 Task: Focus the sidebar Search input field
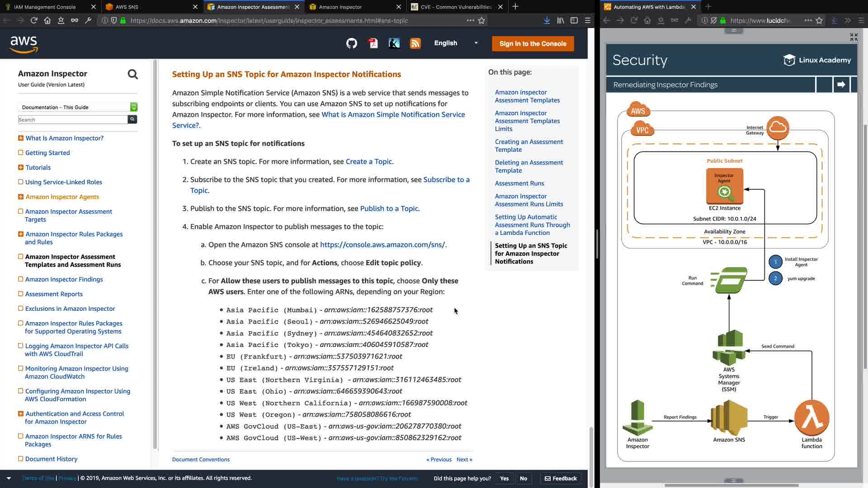click(72, 120)
